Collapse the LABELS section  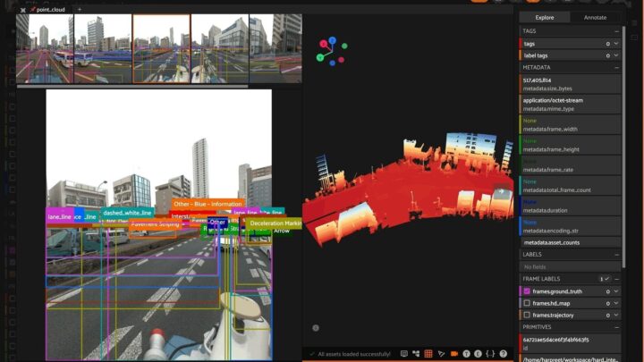616,255
